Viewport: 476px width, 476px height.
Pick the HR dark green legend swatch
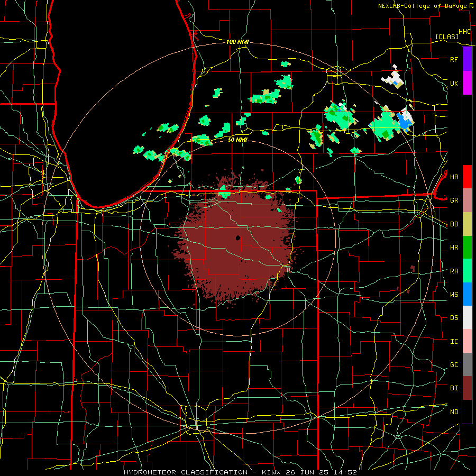pos(467,247)
